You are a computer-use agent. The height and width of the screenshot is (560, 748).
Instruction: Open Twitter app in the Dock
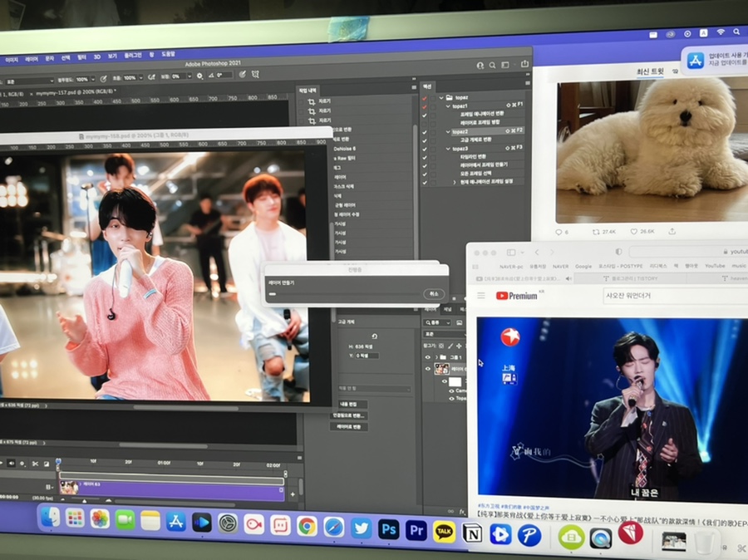point(362,528)
